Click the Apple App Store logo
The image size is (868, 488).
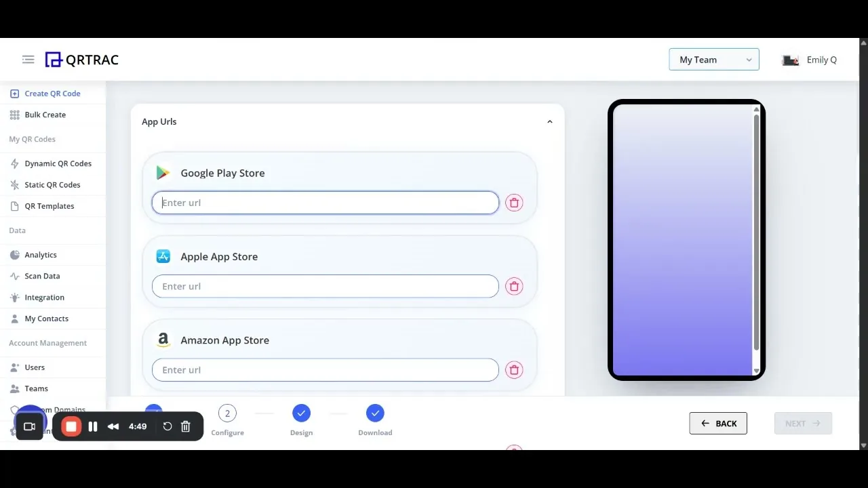tap(163, 256)
